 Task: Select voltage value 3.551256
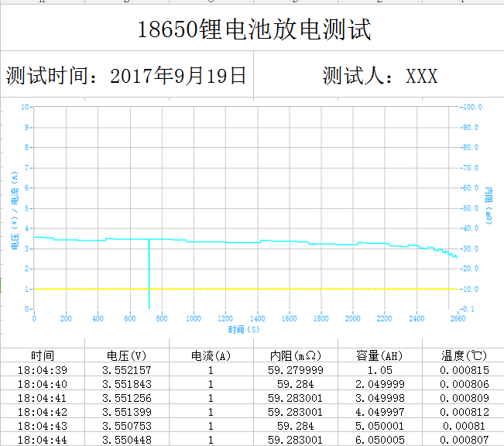[127, 398]
